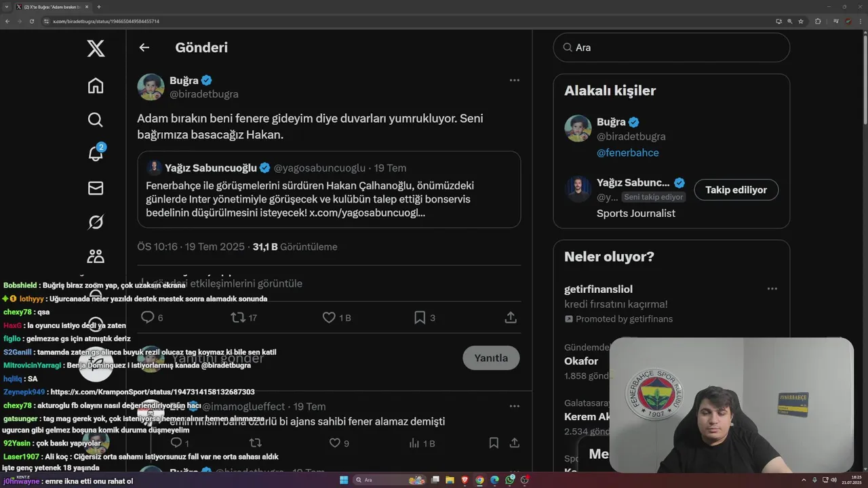Repost the imamoglueffect comment

tap(256, 443)
